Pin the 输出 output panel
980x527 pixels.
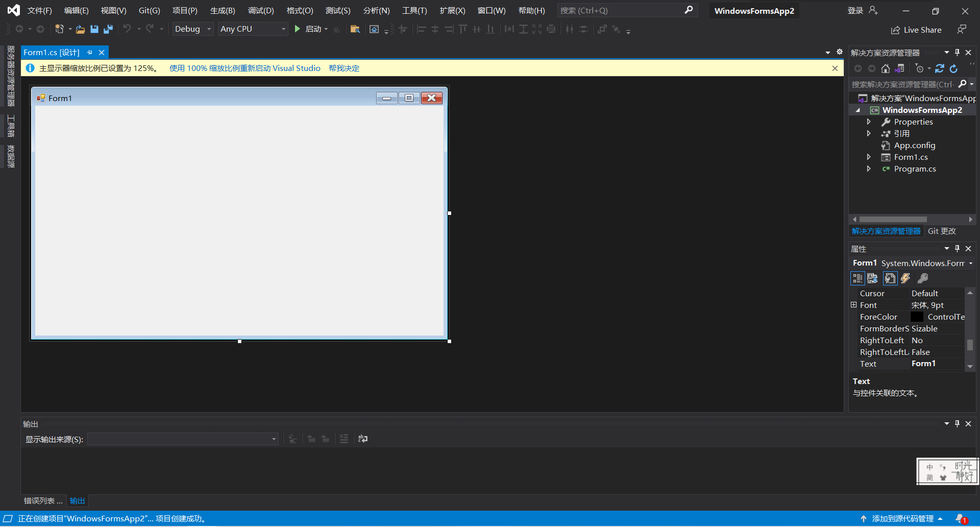click(x=957, y=423)
